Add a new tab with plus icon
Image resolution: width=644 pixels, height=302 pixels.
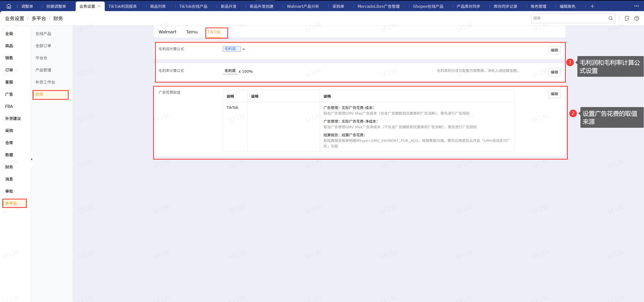592,6
